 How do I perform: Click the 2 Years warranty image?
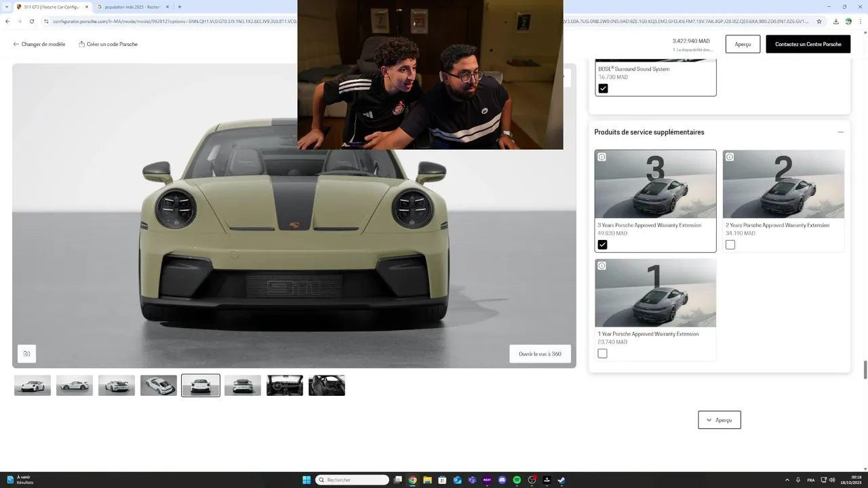[x=783, y=184]
